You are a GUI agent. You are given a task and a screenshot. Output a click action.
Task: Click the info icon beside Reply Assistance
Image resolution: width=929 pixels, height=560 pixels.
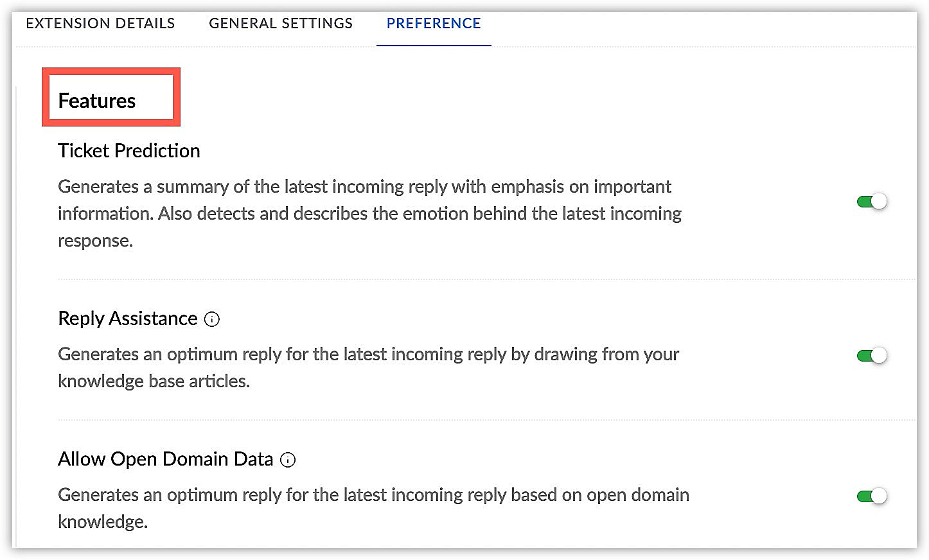click(x=212, y=319)
